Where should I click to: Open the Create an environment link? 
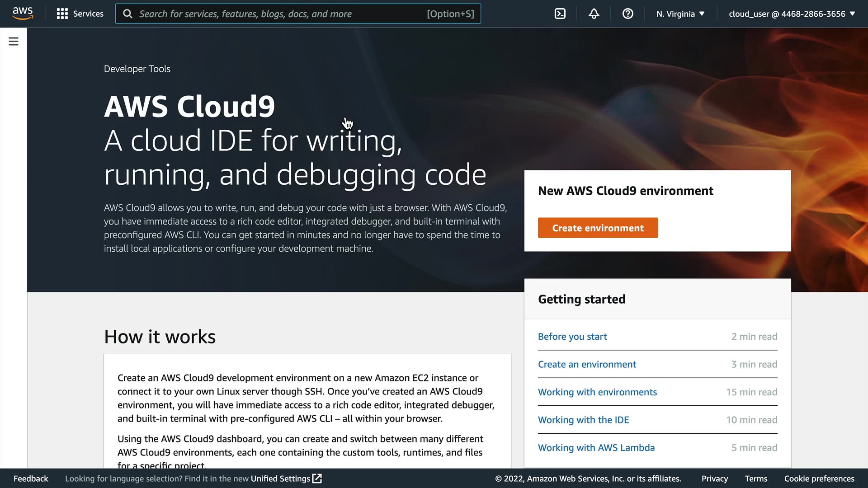click(x=586, y=364)
